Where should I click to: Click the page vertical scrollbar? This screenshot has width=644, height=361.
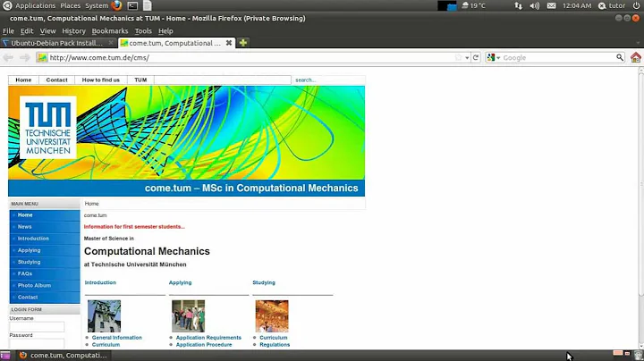(x=640, y=185)
